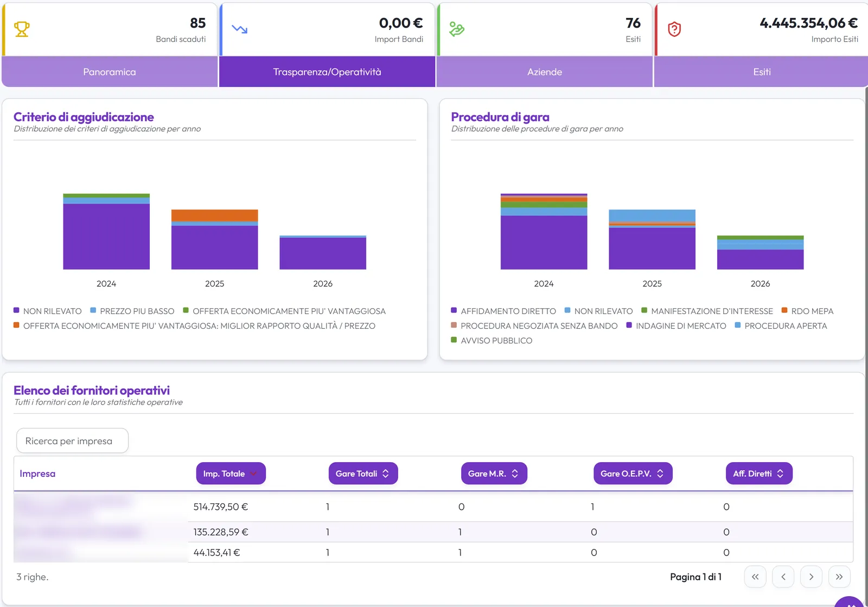Screen dimensions: 868x607
Task: Click the trophy icon for Bandi scaduti
Action: pos(22,29)
